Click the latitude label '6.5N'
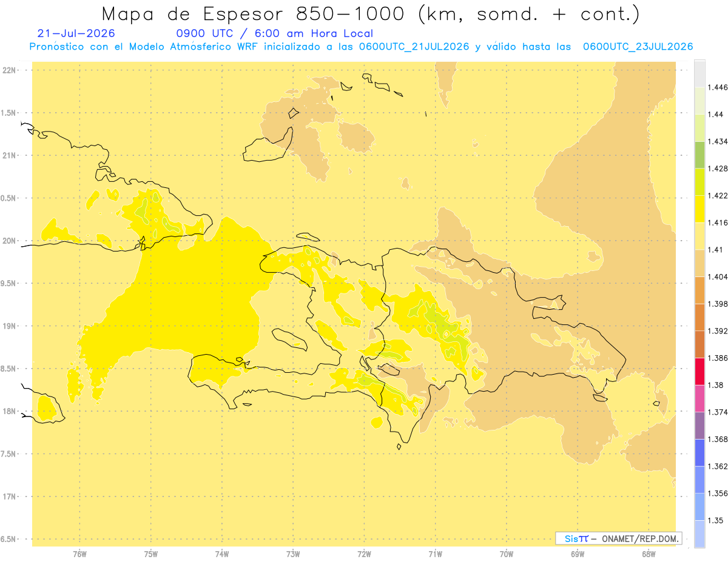 click(9, 540)
